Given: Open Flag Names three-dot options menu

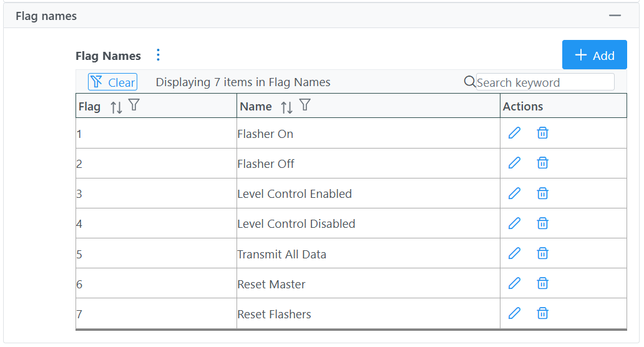Looking at the screenshot, I should (158, 55).
